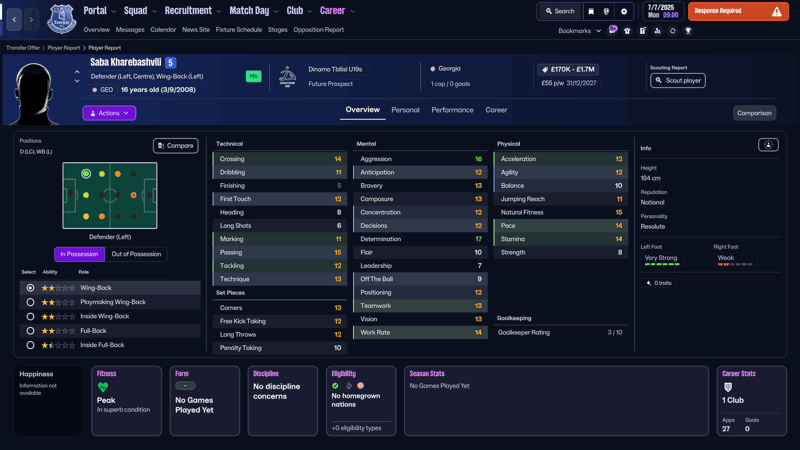800x450 pixels.
Task: Open the purple Actions dropdown
Action: (109, 113)
